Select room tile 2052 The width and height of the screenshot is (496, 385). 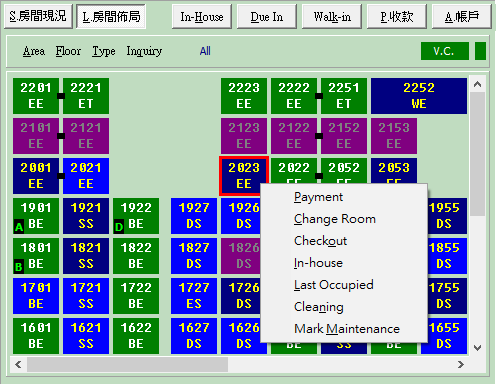[344, 171]
